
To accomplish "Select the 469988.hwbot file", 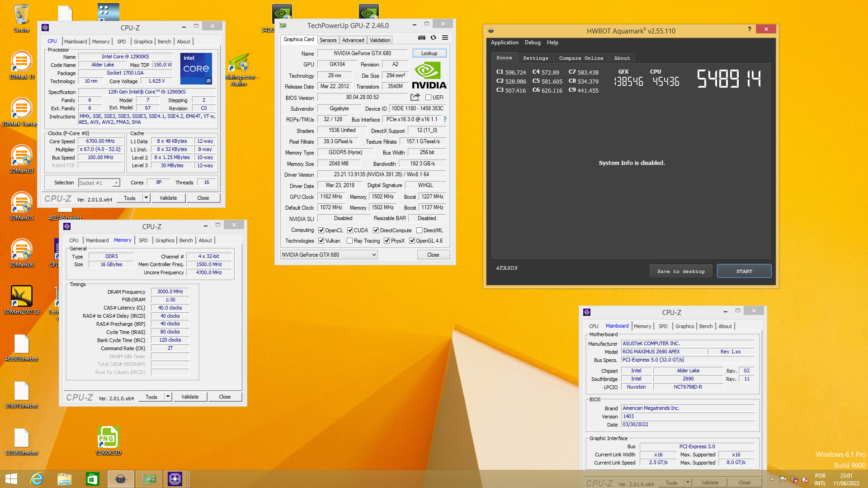I will coord(21,347).
